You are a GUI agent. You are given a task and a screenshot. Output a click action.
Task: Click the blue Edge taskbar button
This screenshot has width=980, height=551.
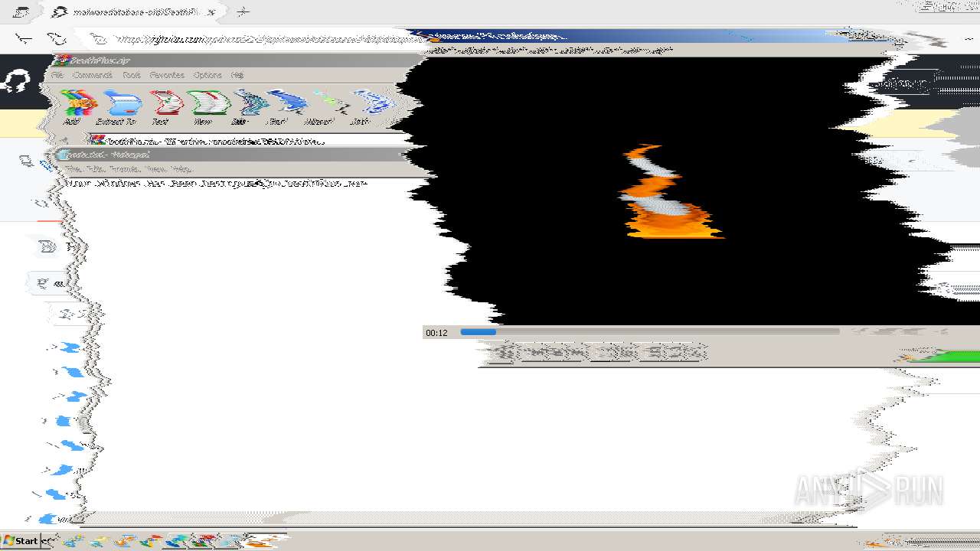point(178,541)
